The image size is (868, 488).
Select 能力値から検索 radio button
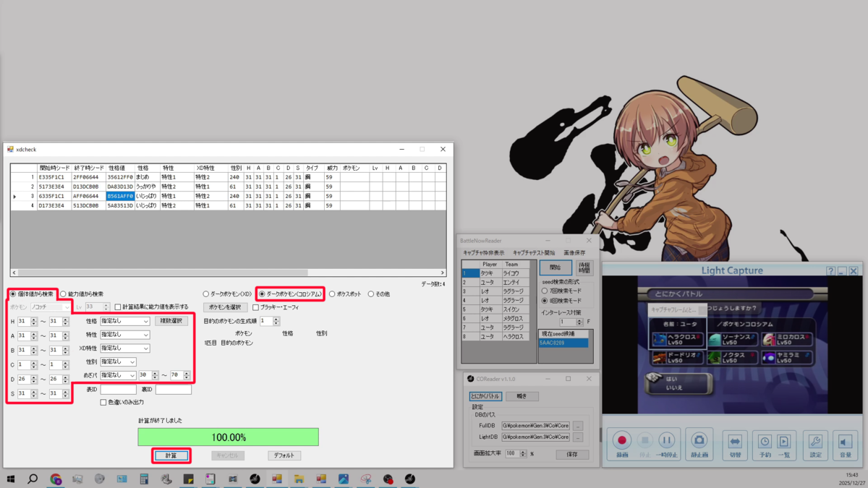[x=82, y=294]
